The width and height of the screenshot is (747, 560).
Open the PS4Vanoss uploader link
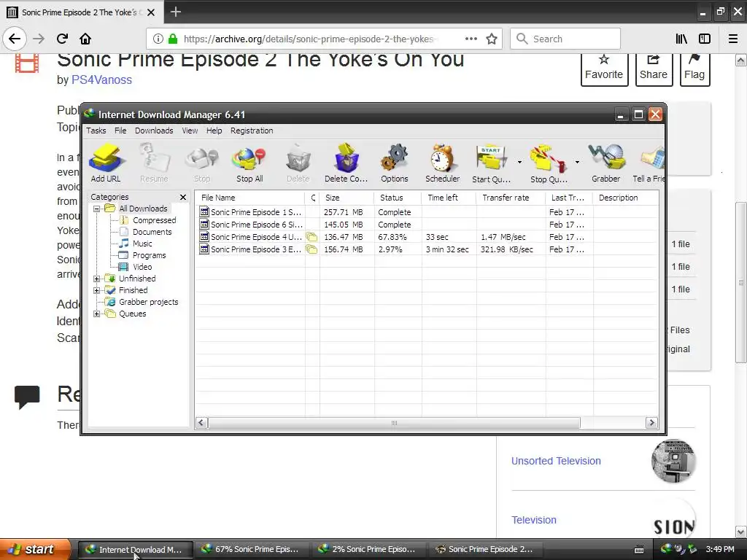pyautogui.click(x=101, y=80)
